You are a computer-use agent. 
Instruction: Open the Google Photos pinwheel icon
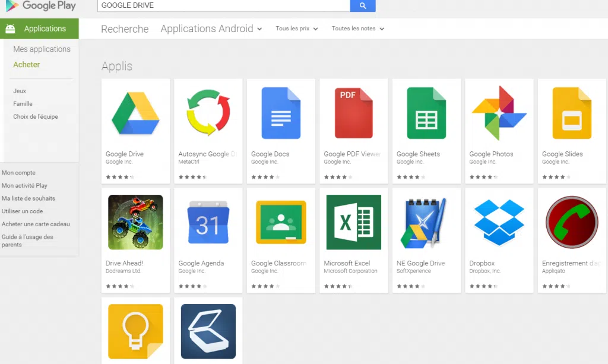pyautogui.click(x=499, y=113)
